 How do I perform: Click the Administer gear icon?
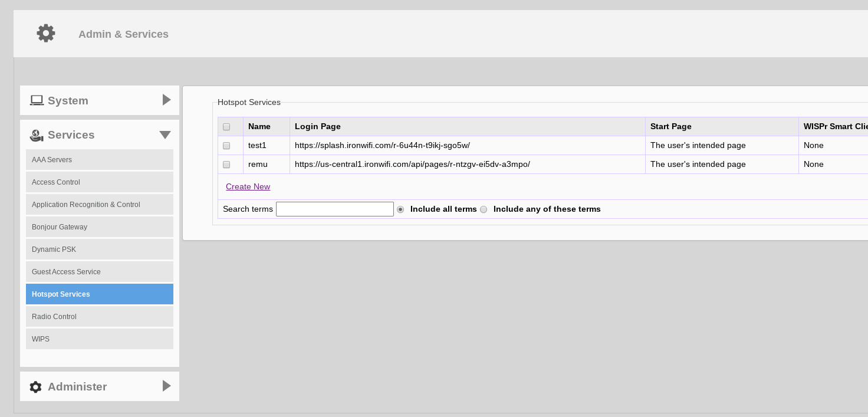click(x=35, y=387)
